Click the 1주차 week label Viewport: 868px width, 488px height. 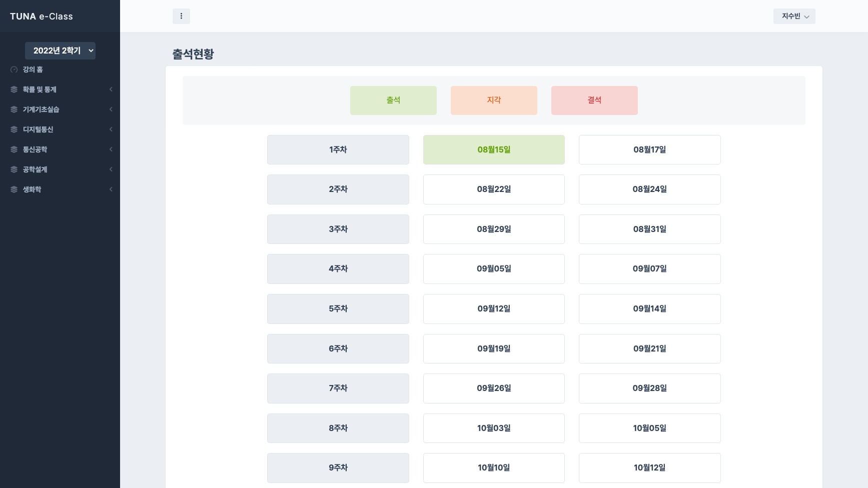click(338, 149)
